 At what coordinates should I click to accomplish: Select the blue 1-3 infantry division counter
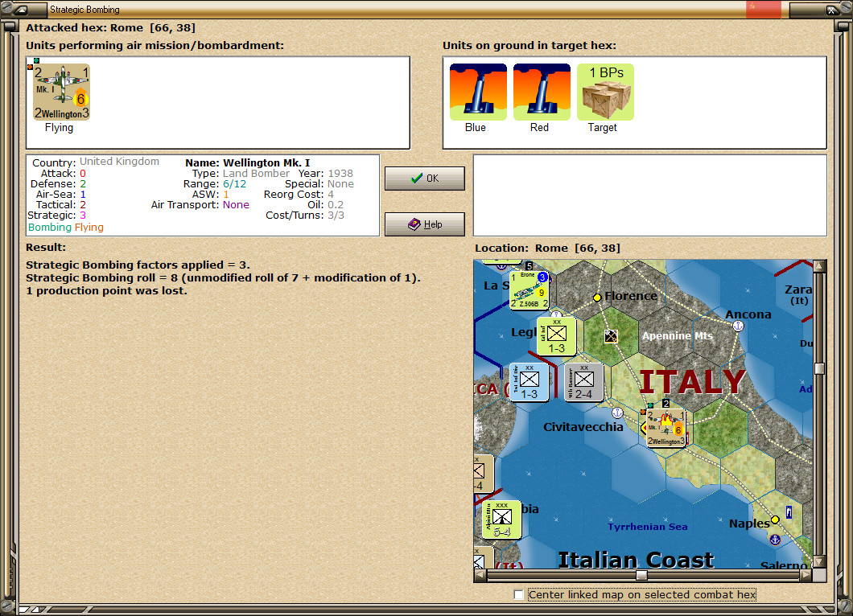coord(529,383)
